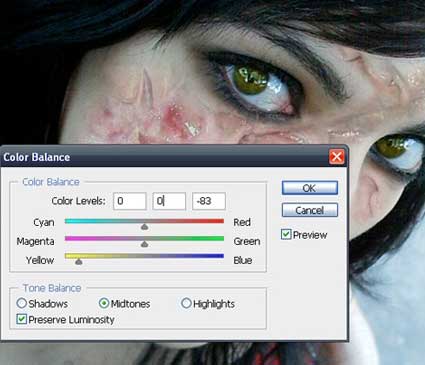425x365 pixels.
Task: Click the Cyan-Red slider handle
Action: (144, 227)
